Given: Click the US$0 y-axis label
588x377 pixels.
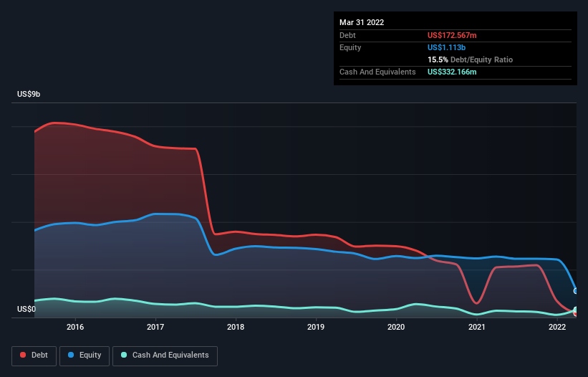Looking at the screenshot, I should coord(26,309).
